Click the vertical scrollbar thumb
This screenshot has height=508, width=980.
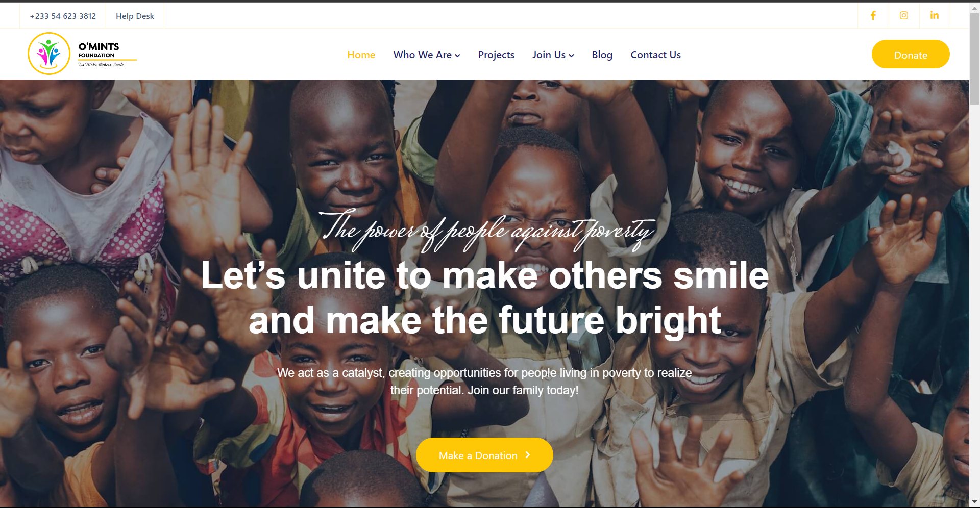975,59
